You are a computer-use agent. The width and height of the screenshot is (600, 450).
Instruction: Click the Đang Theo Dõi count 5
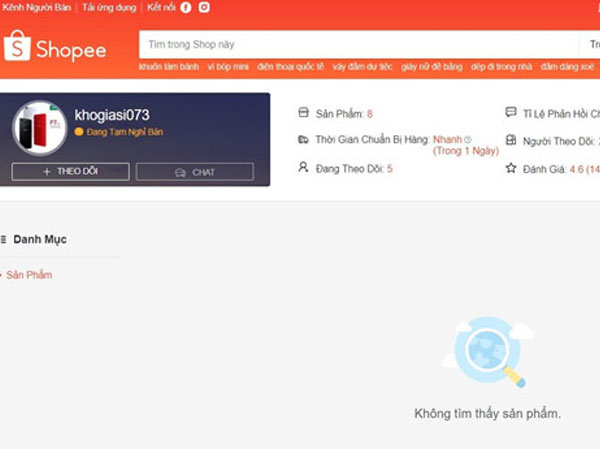[390, 168]
